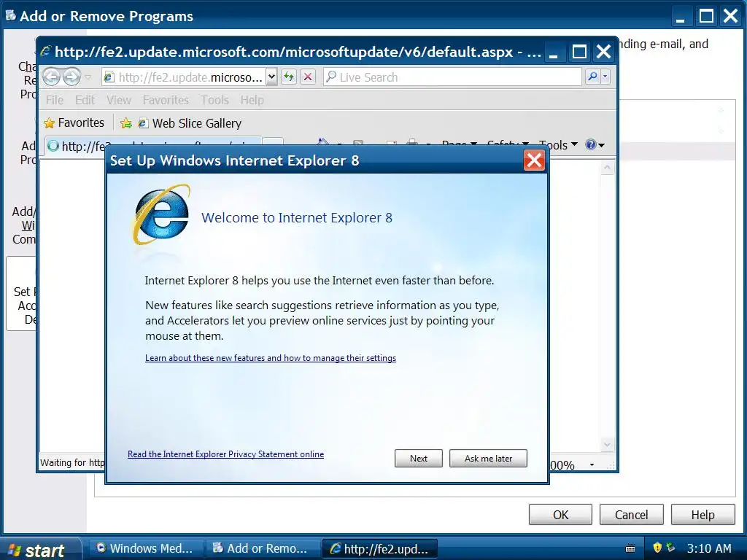Click the address bar URL field
This screenshot has width=747, height=560.
click(184, 77)
